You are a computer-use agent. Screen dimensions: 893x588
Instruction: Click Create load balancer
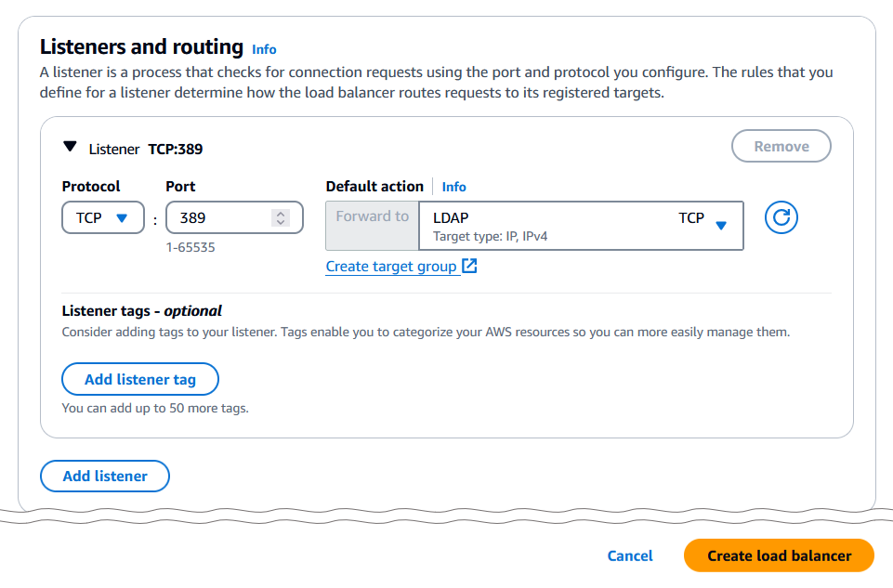(779, 555)
